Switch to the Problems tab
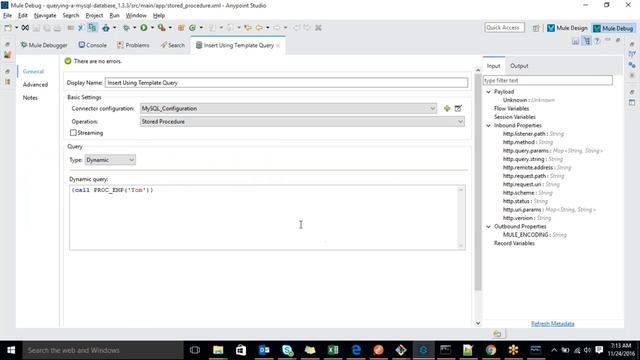640x360 pixels. click(133, 45)
